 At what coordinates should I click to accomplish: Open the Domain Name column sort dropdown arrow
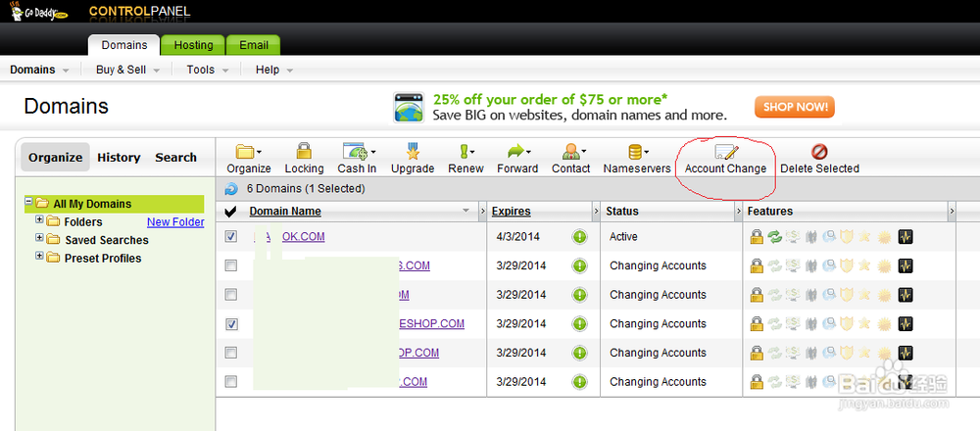tap(465, 212)
